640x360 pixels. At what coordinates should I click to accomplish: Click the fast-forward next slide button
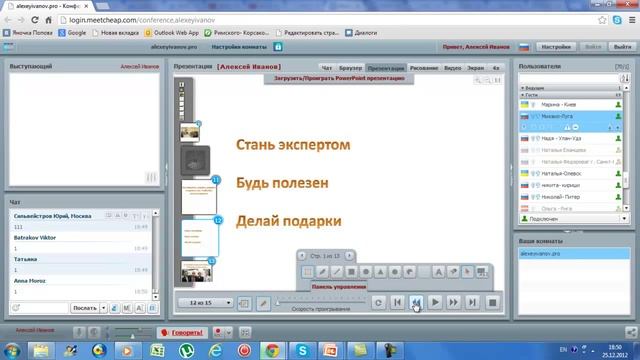[x=453, y=303]
